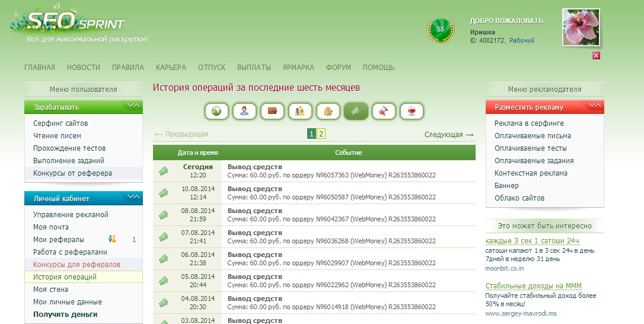Screen dimensions: 644x324
Task: Open Серфинг сайтов
Action: 60,123
